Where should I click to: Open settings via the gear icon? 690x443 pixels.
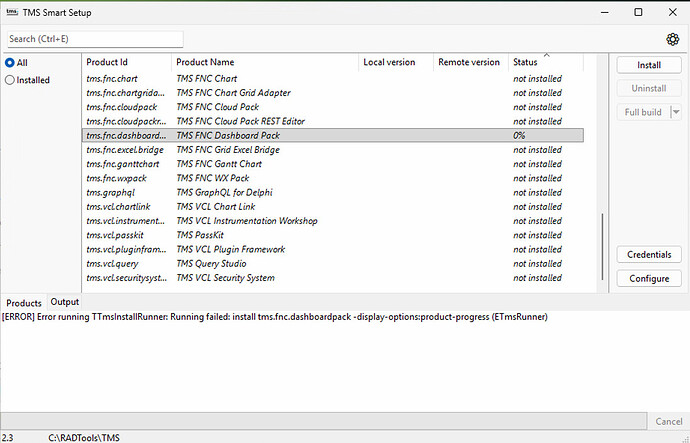673,39
